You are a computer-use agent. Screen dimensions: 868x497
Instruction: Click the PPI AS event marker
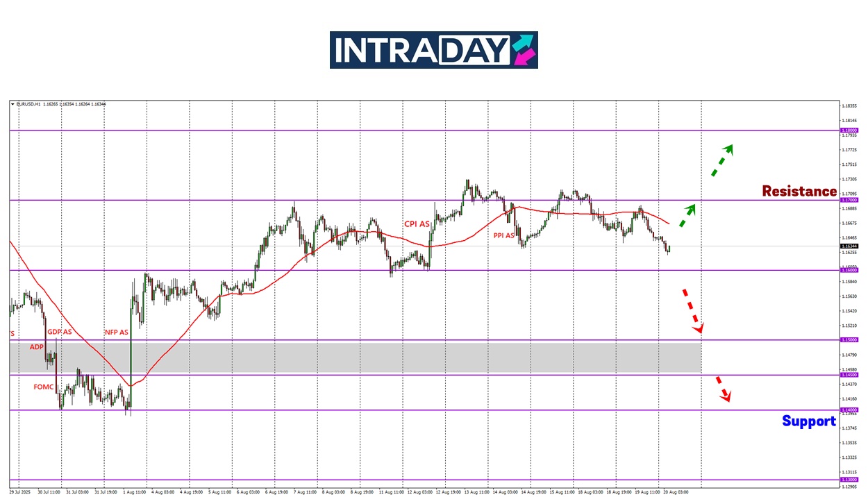click(x=503, y=235)
